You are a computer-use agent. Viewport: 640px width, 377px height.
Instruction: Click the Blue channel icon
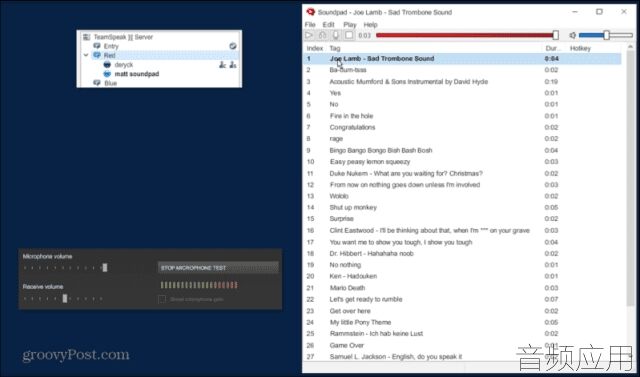tap(97, 83)
